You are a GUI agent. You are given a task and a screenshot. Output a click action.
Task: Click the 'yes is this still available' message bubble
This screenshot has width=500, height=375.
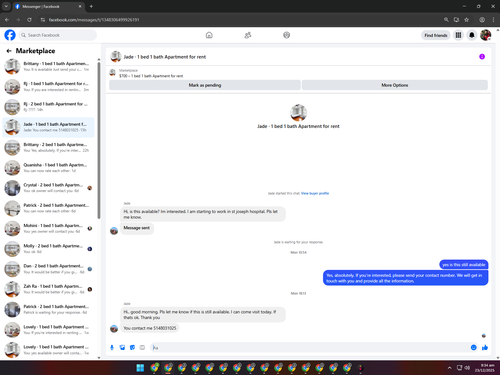coord(464,265)
